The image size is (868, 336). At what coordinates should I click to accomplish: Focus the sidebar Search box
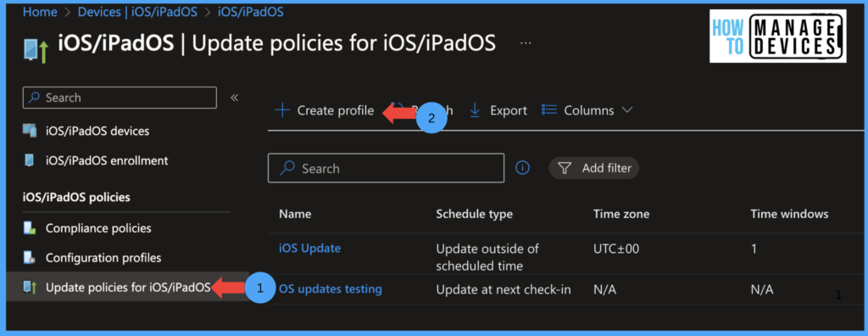(120, 98)
